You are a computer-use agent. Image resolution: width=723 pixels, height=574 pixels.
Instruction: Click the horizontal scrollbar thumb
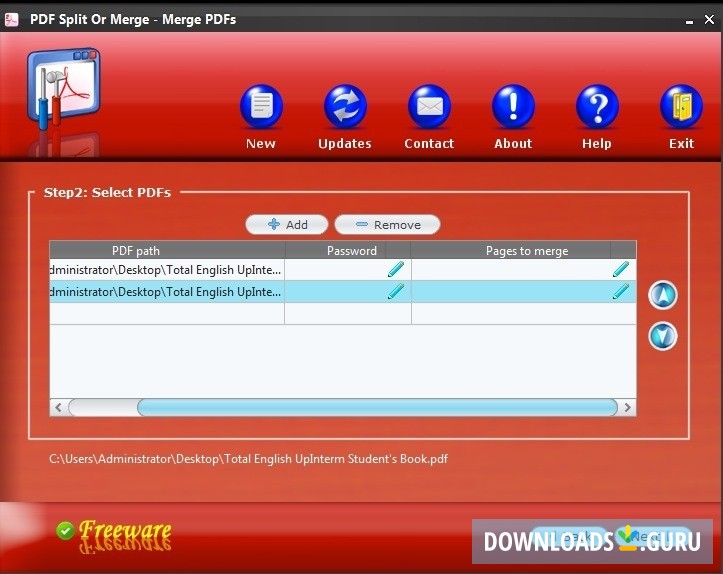point(377,408)
